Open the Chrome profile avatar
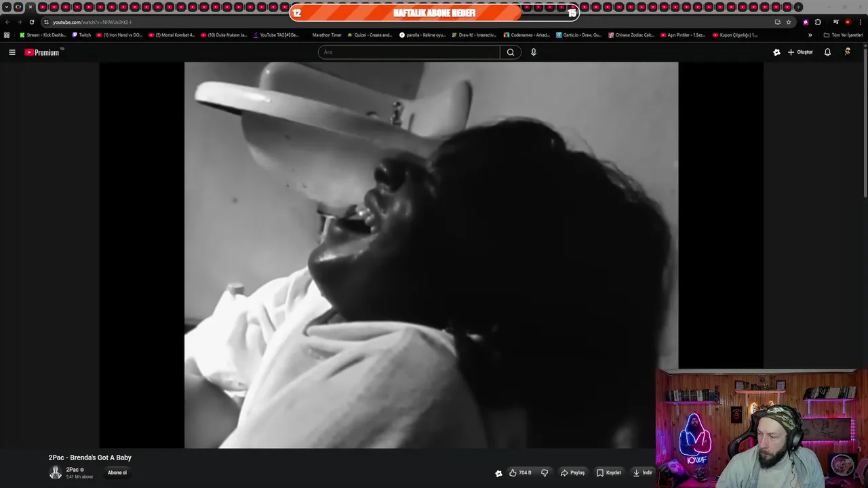Screen dimensions: 868x488 [x=848, y=22]
